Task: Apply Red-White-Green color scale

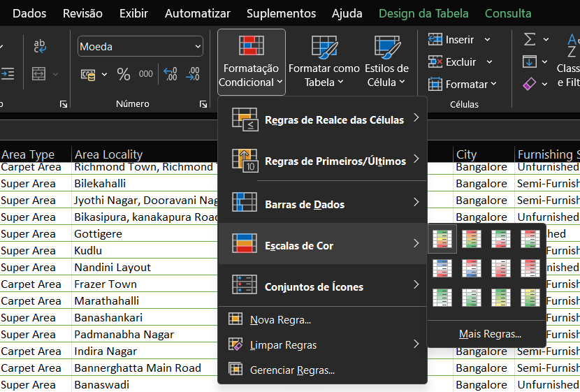Action: (530, 239)
